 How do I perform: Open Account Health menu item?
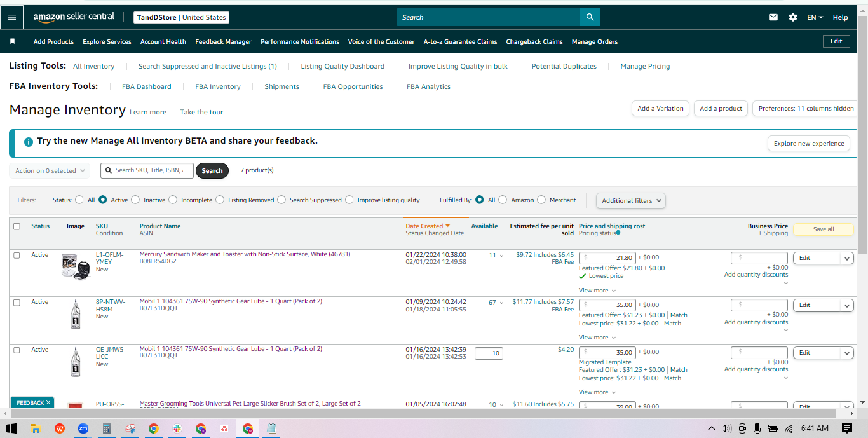coord(163,41)
